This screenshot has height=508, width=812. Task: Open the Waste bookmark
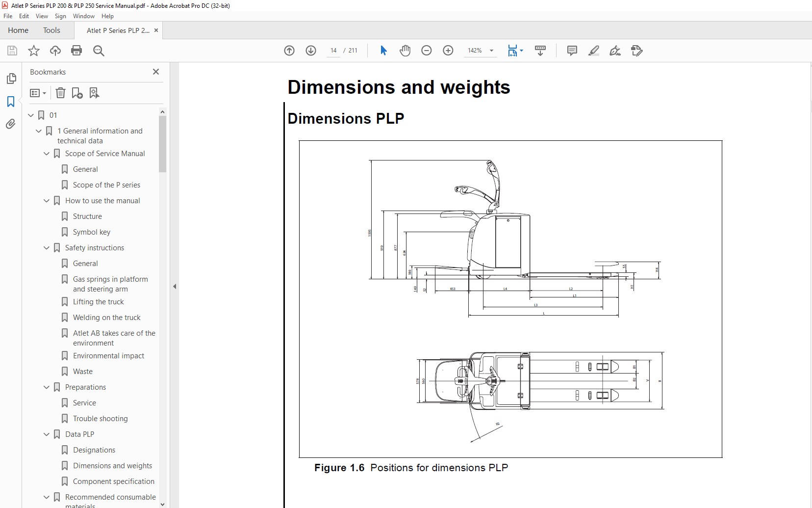click(83, 372)
